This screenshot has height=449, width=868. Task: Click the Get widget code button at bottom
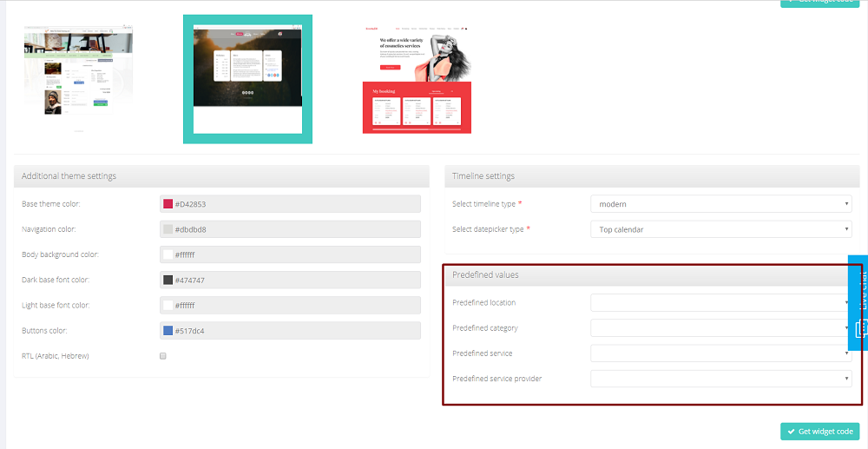click(x=820, y=432)
